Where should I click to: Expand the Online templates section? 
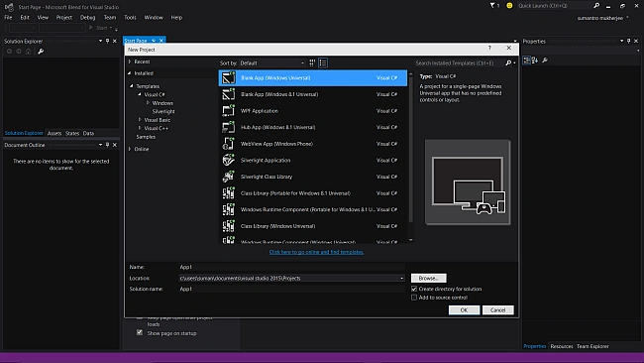pos(130,149)
